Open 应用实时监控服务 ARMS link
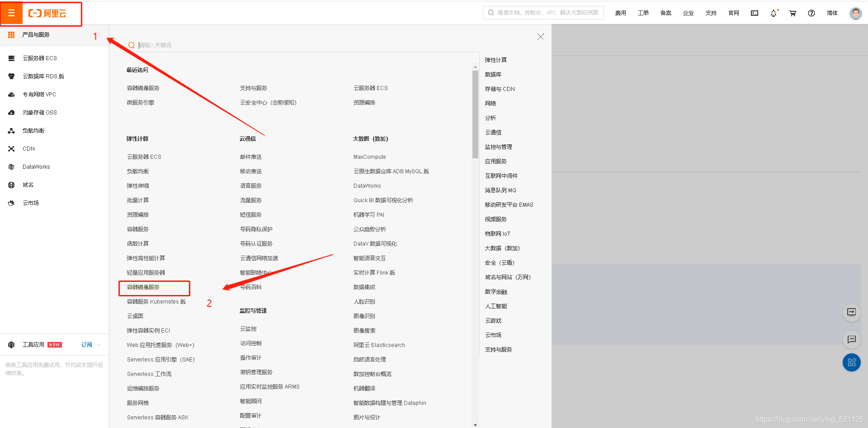The image size is (868, 428). tap(270, 387)
